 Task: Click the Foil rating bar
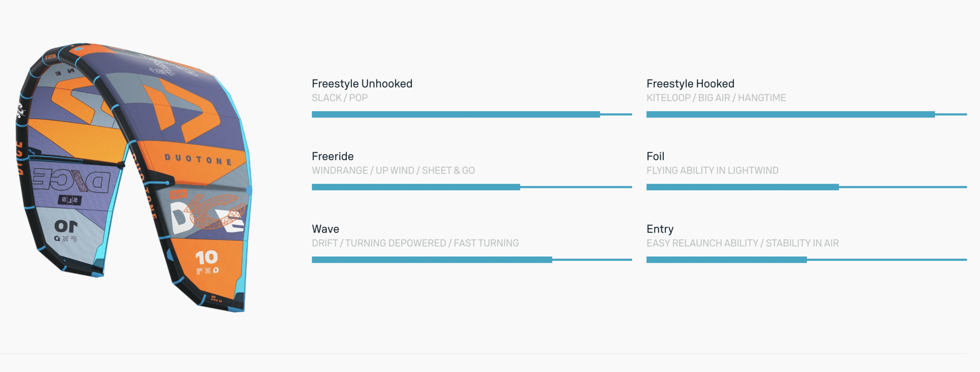(806, 187)
